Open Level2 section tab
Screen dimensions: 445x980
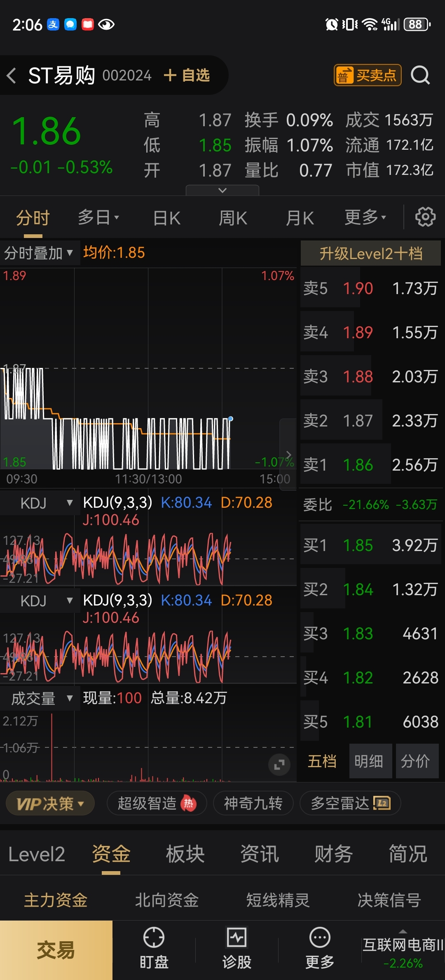[x=37, y=854]
